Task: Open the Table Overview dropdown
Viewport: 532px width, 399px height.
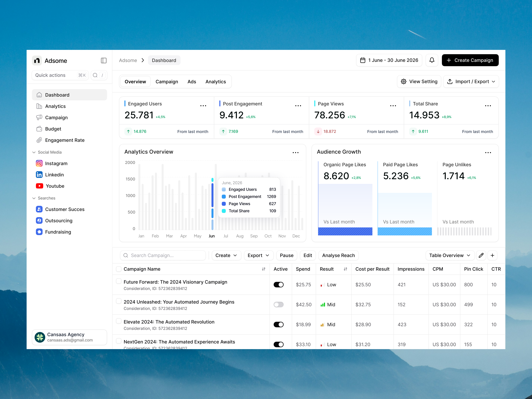Action: pos(450,255)
